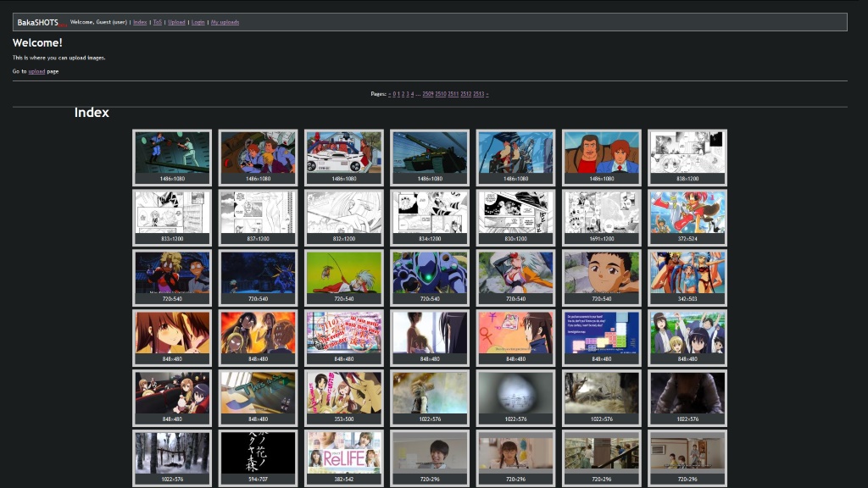Open the blushing brunette girl 848x480 thumbnail

point(171,338)
